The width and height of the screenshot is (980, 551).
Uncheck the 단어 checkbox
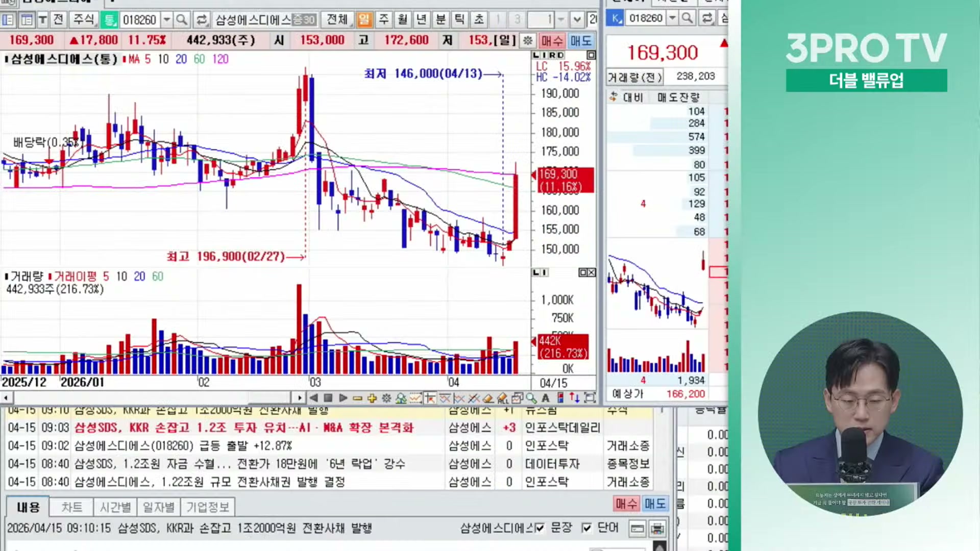pyautogui.click(x=587, y=528)
